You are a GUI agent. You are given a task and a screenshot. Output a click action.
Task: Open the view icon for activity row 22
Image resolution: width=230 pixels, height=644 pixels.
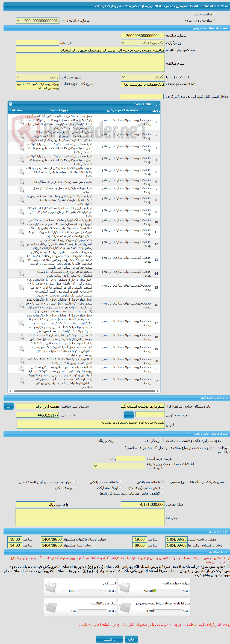[21, 381]
